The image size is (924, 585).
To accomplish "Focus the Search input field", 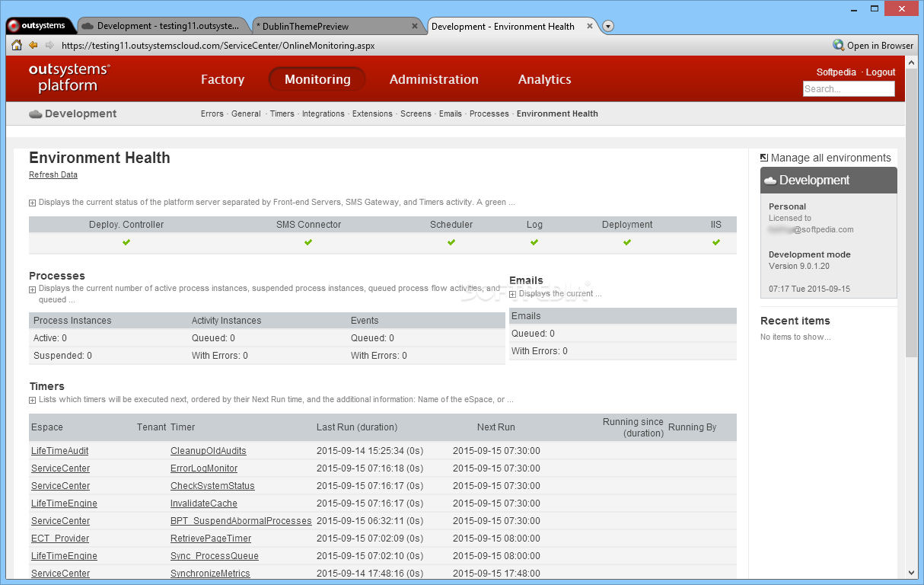I will click(849, 89).
